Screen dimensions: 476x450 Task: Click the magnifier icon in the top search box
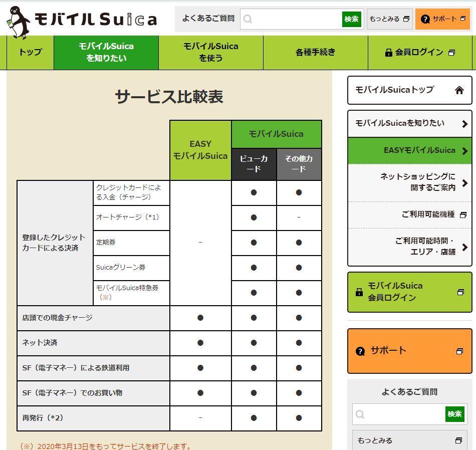click(248, 19)
